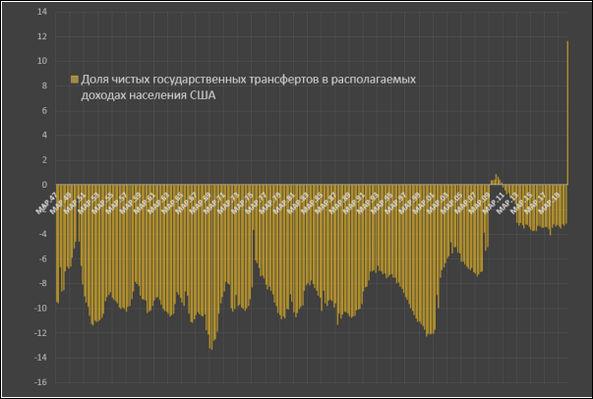The height and width of the screenshot is (399, 593).
Task: Click the tall spike bar reaching 12
Action: [567, 113]
